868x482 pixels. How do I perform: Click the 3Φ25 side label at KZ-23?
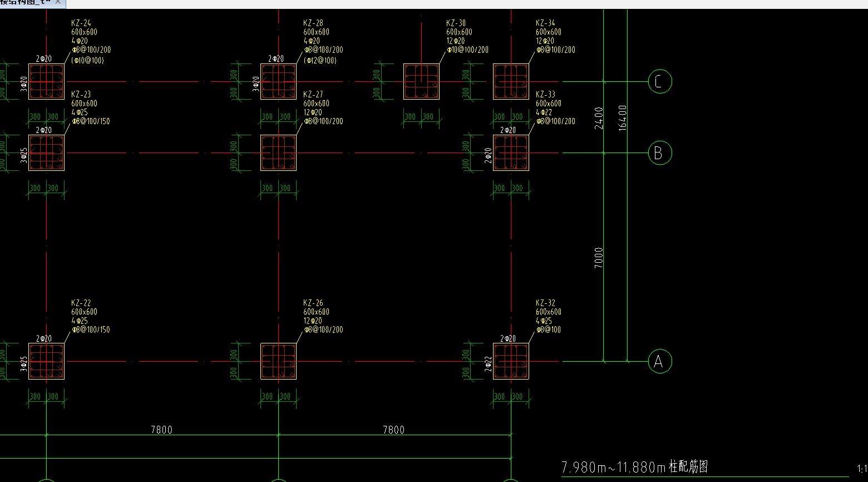pos(24,155)
